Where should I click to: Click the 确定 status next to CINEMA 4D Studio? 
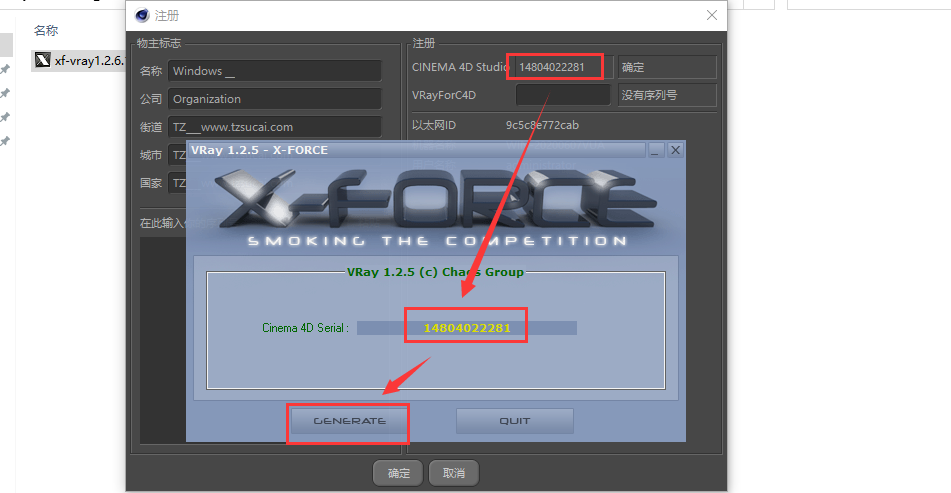click(667, 67)
